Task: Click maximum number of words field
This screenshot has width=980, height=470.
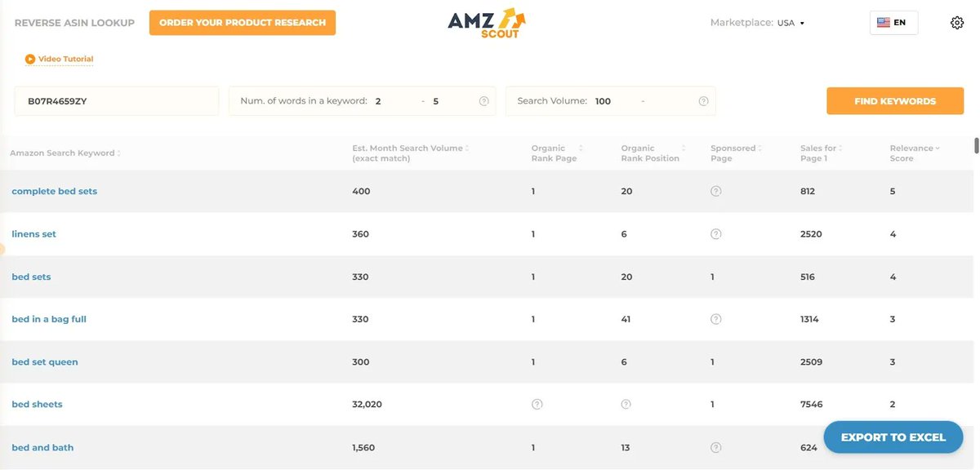Action: click(451, 101)
